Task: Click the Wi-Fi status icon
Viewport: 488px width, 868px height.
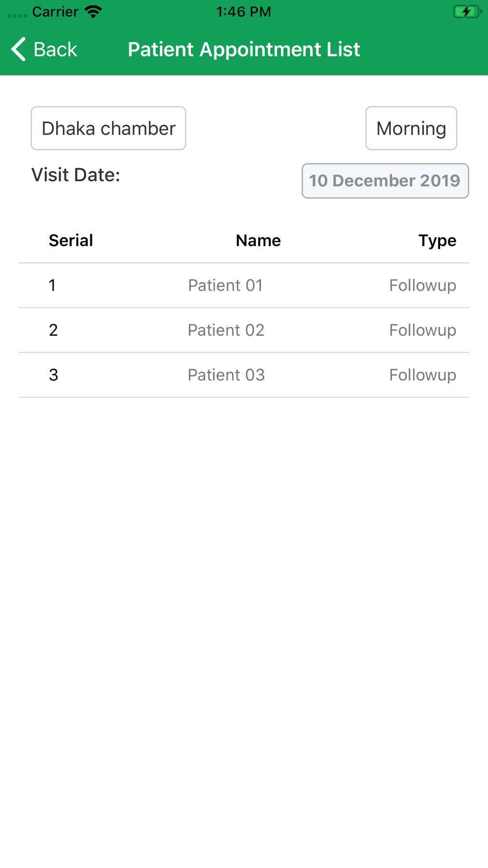Action: [93, 12]
